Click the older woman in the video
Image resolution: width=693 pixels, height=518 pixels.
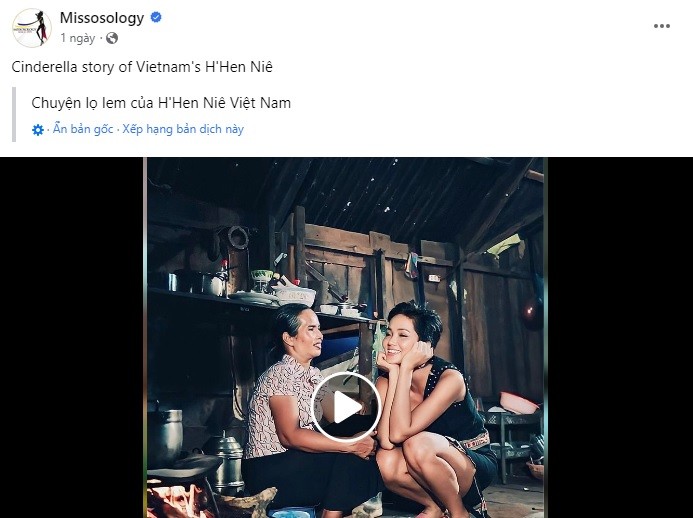pyautogui.click(x=284, y=400)
